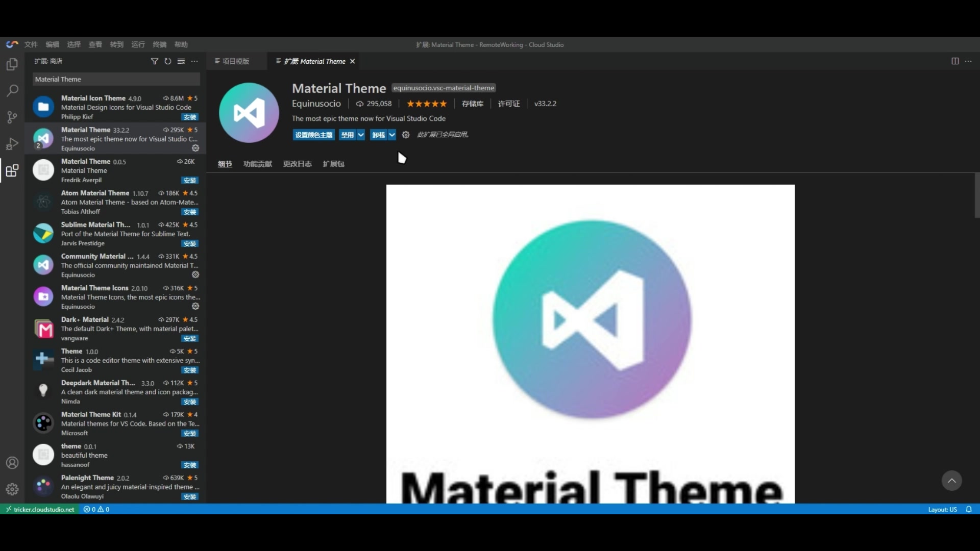Open the extensions view more actions ellipsis
The height and width of the screenshot is (551, 980).
tap(194, 61)
